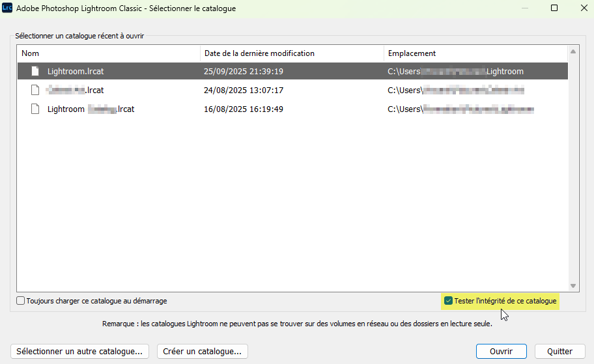Click Sélectionner un autre catalogue... button
Screen dimensions: 594x364
[80, 351]
